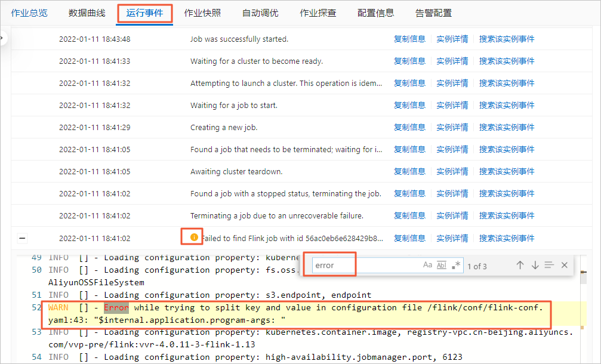Copy info for 'Attempting to launch a cluster'
Image resolution: width=601 pixels, height=364 pixels.
[x=410, y=83]
